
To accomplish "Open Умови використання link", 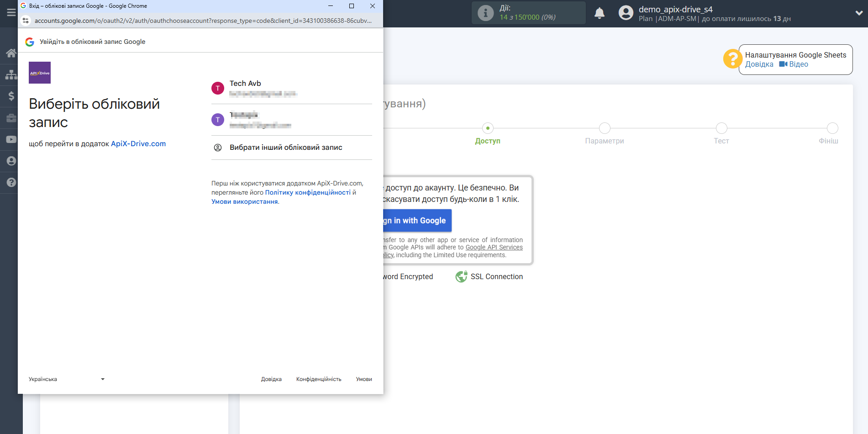I will 245,202.
